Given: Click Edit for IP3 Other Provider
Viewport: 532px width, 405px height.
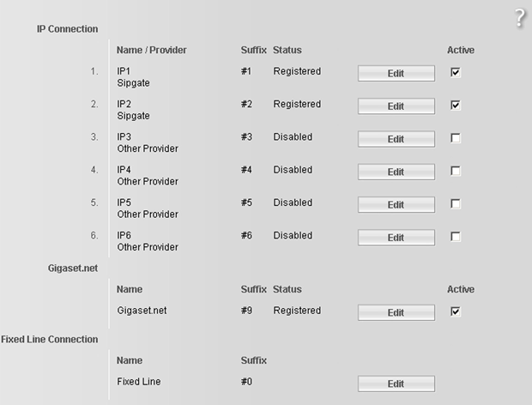Looking at the screenshot, I should 396,139.
